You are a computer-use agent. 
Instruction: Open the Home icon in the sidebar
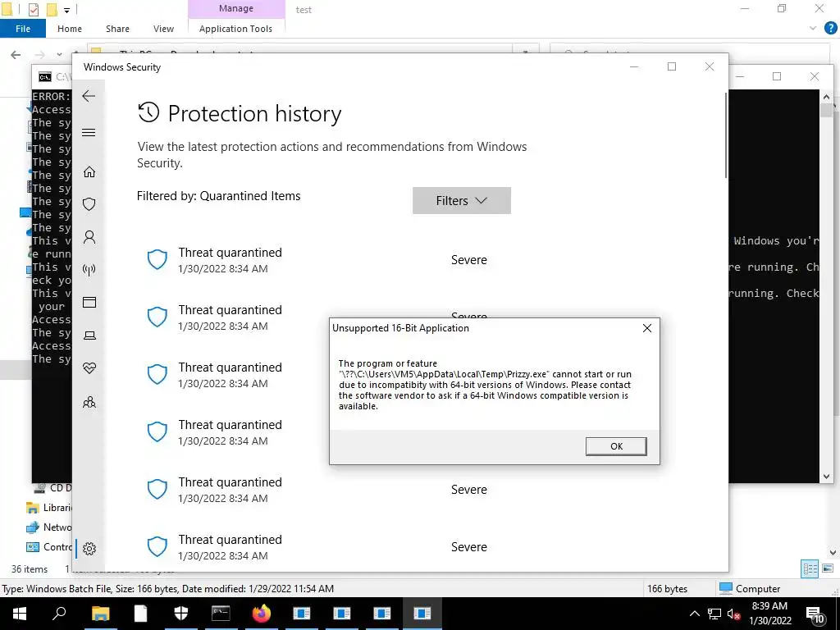(x=89, y=172)
